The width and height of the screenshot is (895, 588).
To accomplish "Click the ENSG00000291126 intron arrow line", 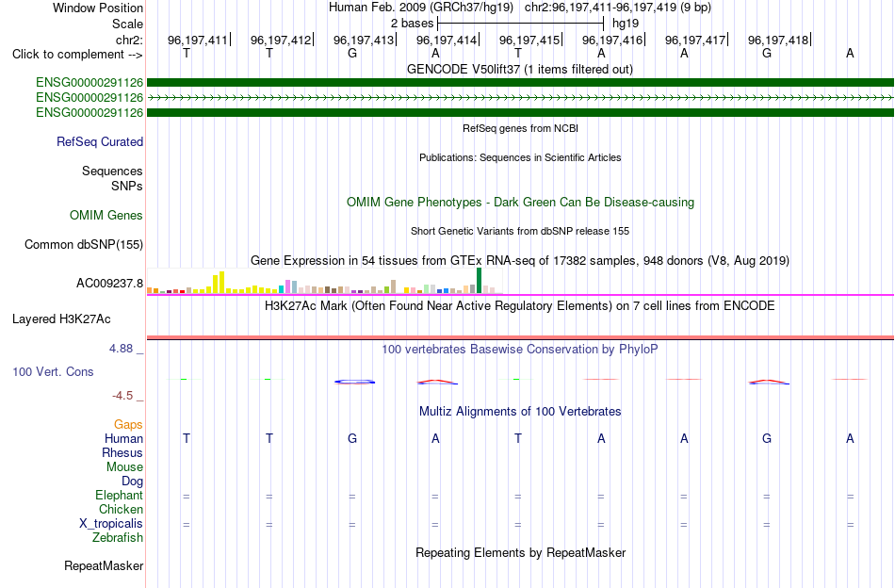I will (x=520, y=98).
